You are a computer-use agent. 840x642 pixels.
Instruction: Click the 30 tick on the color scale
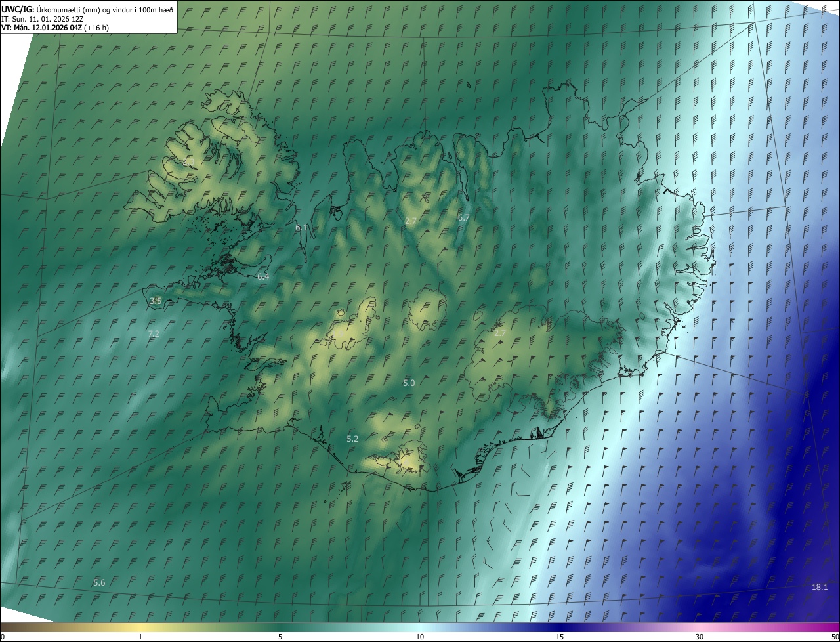700,637
